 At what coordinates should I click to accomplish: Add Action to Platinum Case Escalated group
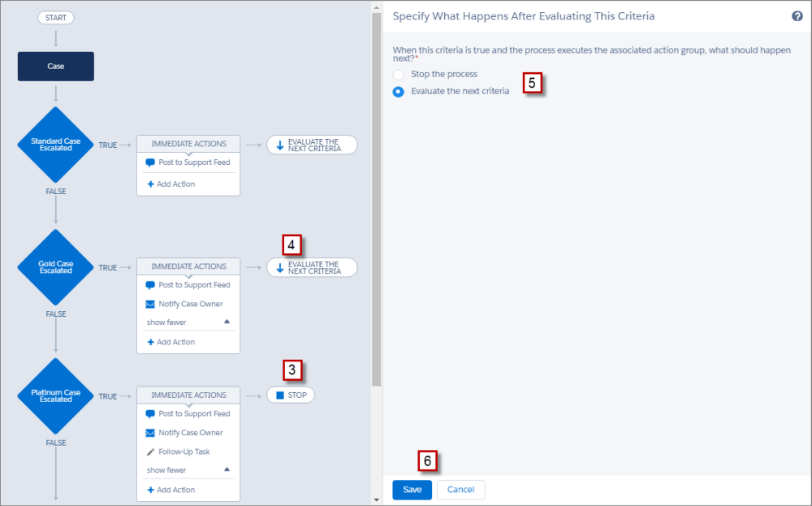tap(171, 490)
